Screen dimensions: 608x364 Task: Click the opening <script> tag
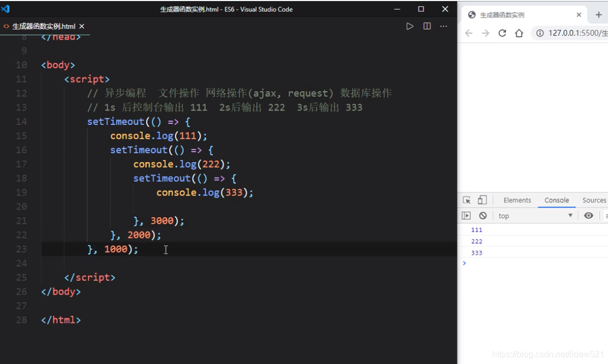tap(87, 79)
